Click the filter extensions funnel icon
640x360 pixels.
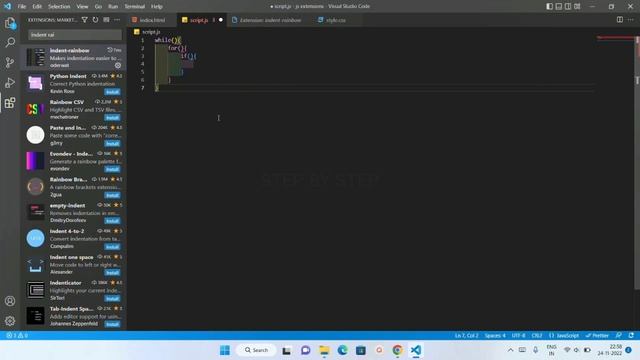pyautogui.click(x=84, y=20)
